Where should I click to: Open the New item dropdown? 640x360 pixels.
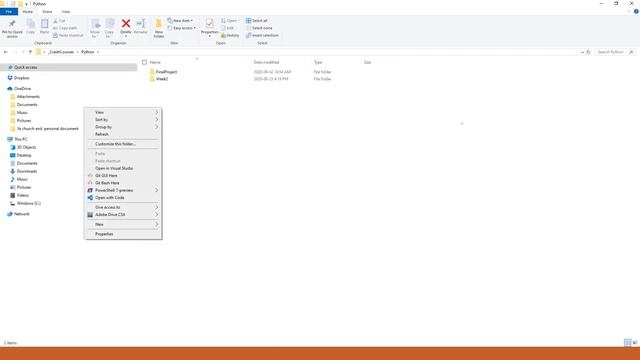click(x=180, y=20)
